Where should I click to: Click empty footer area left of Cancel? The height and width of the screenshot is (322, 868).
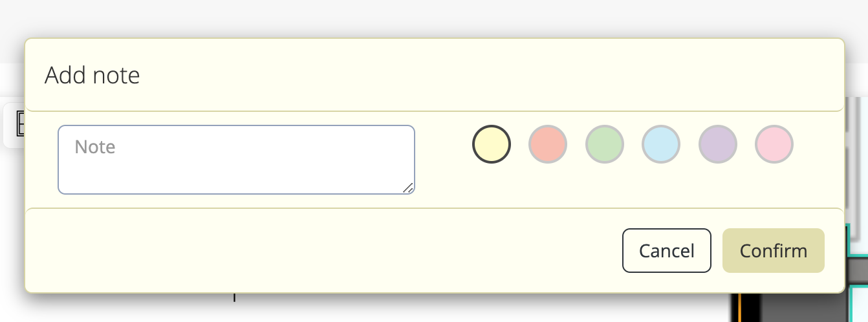click(x=323, y=250)
